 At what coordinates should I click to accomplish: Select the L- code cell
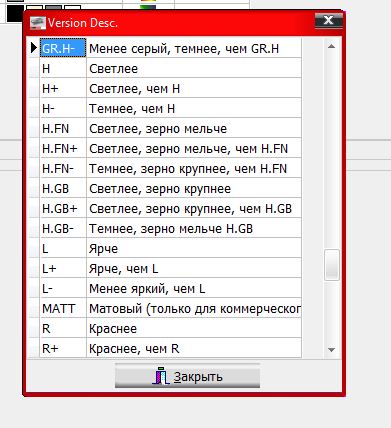click(63, 288)
